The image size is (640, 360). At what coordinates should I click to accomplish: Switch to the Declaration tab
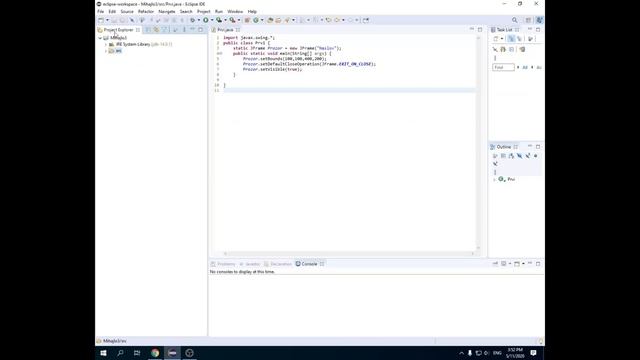(278, 264)
